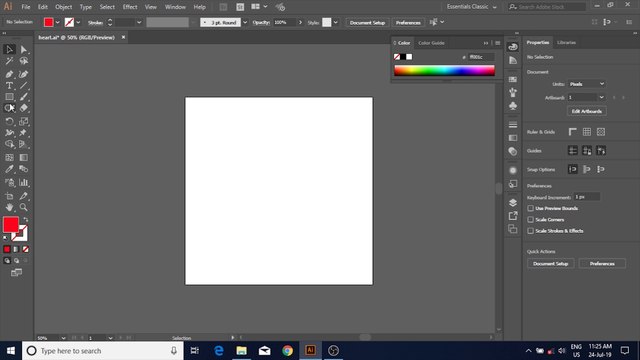Open the Layers panel icon

click(513, 202)
